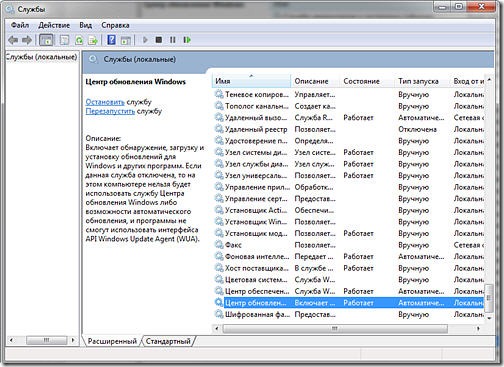Sort by the Имя column header
This screenshot has height=367, width=504.
(251, 81)
